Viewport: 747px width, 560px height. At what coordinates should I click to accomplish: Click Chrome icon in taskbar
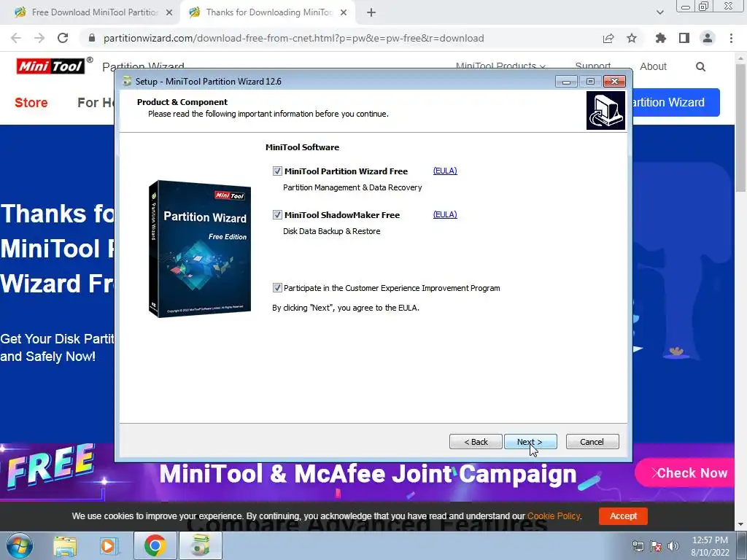pos(155,545)
